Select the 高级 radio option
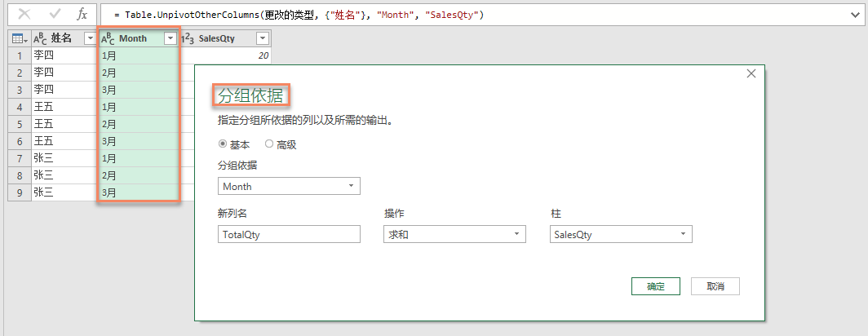 point(269,144)
